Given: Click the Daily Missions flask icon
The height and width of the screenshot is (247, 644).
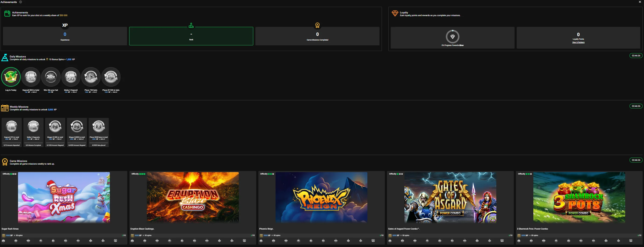Looking at the screenshot, I should (5, 58).
